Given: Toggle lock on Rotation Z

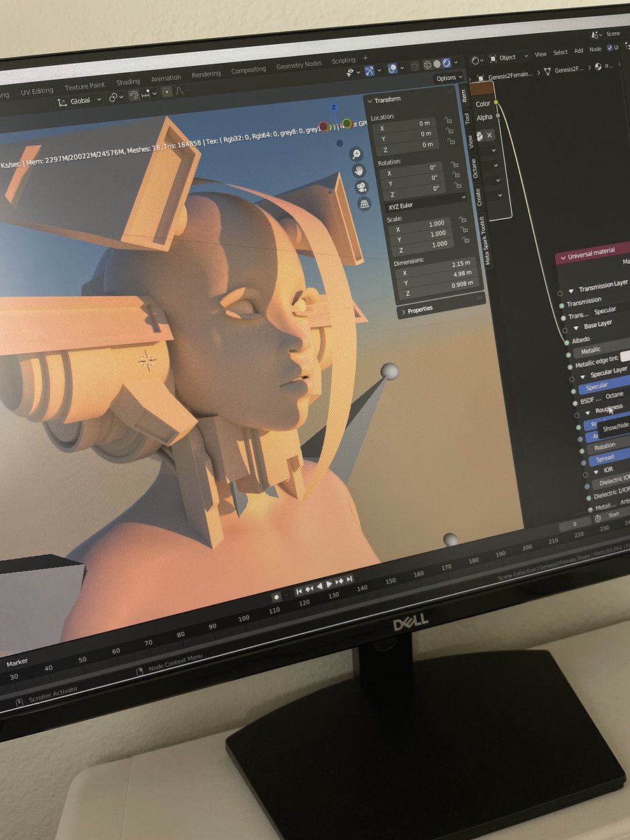Looking at the screenshot, I should click(457, 187).
